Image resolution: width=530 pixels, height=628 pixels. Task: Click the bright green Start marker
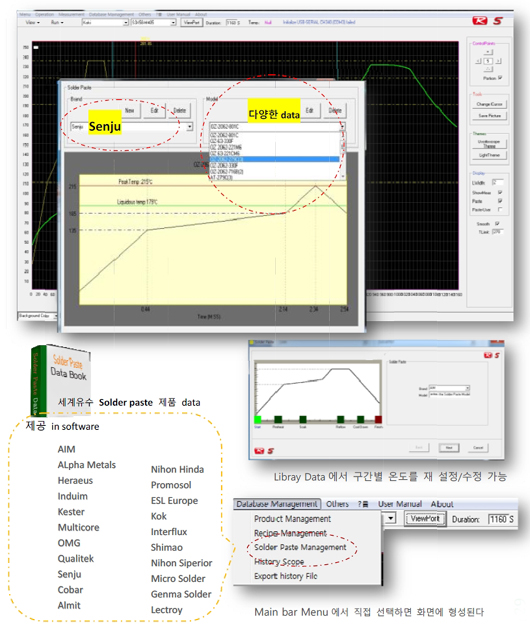pyautogui.click(x=258, y=419)
